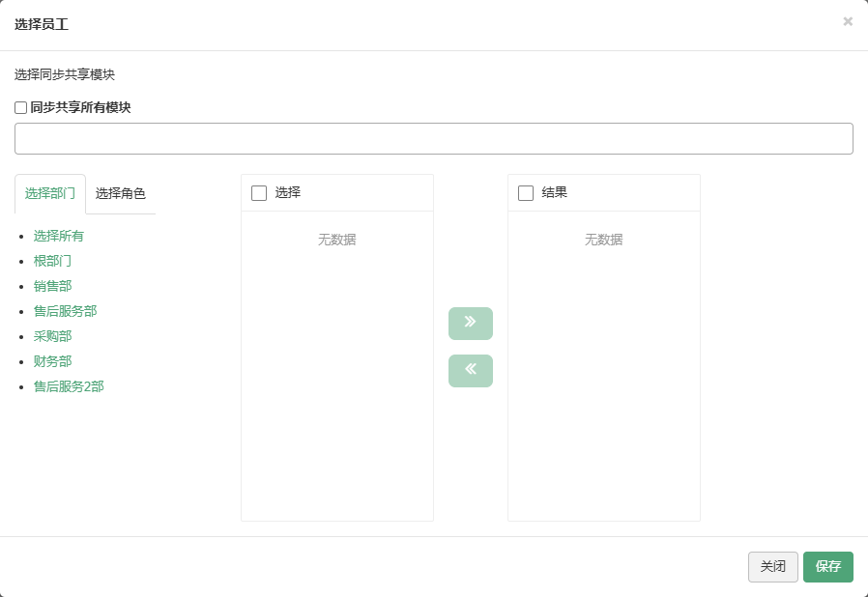
Task: Close the 选择员工 dialog with X icon
Action: coord(848,21)
